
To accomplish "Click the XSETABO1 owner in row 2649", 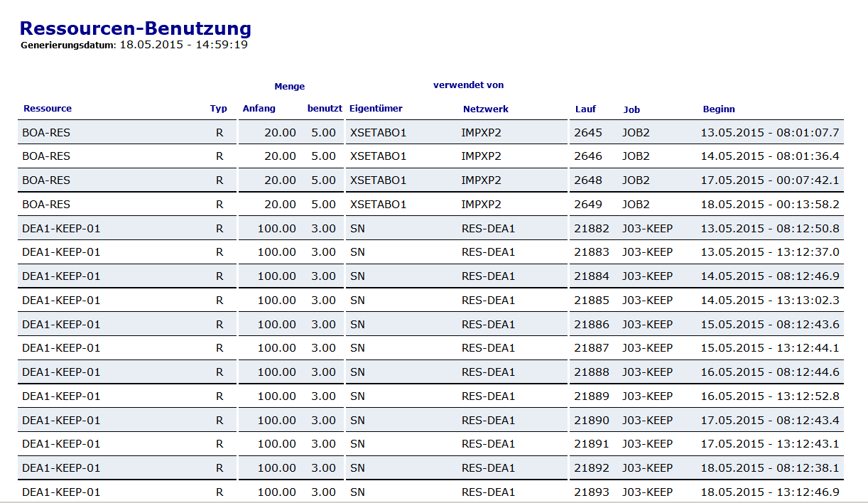I will [374, 204].
